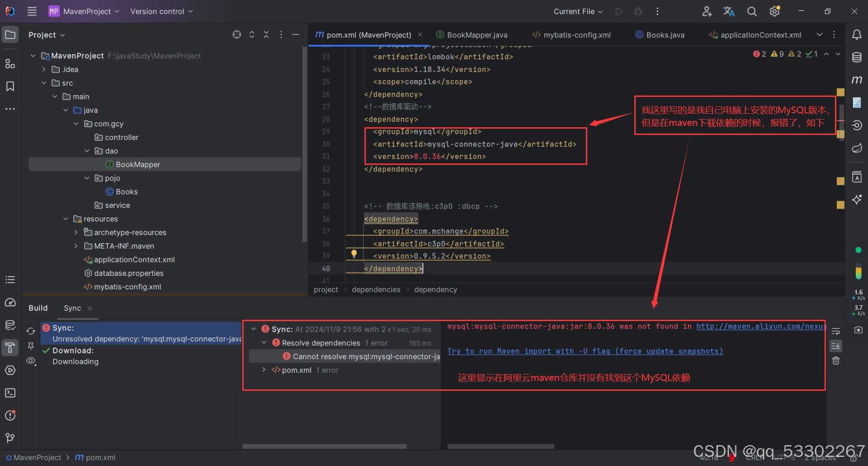The width and height of the screenshot is (868, 466).
Task: Click Try to run Maven import link
Action: (585, 351)
